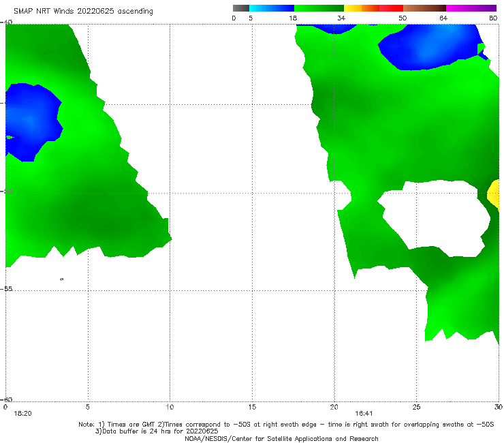Click the NOAA/NESDIS credit line
The image size is (504, 443).
coord(281,438)
